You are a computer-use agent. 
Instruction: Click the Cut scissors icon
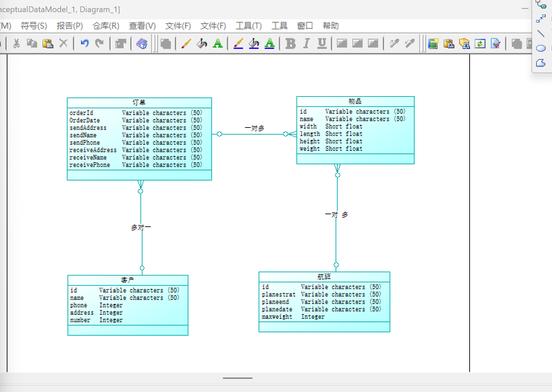pyautogui.click(x=16, y=44)
